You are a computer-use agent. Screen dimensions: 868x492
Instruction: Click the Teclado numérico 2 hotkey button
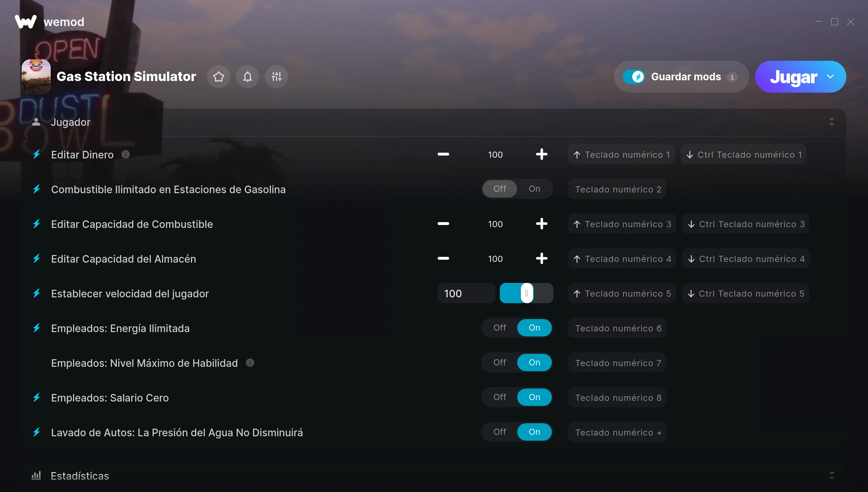(x=618, y=189)
